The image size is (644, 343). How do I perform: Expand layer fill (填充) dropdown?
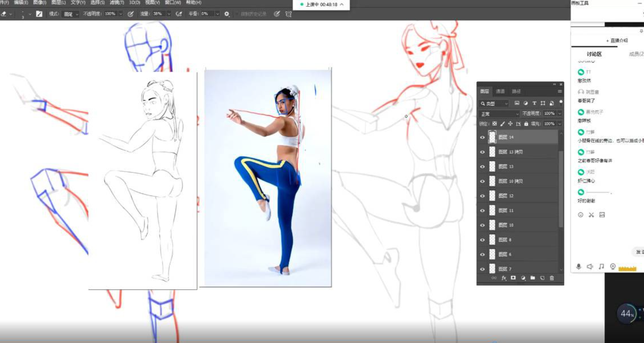(559, 124)
